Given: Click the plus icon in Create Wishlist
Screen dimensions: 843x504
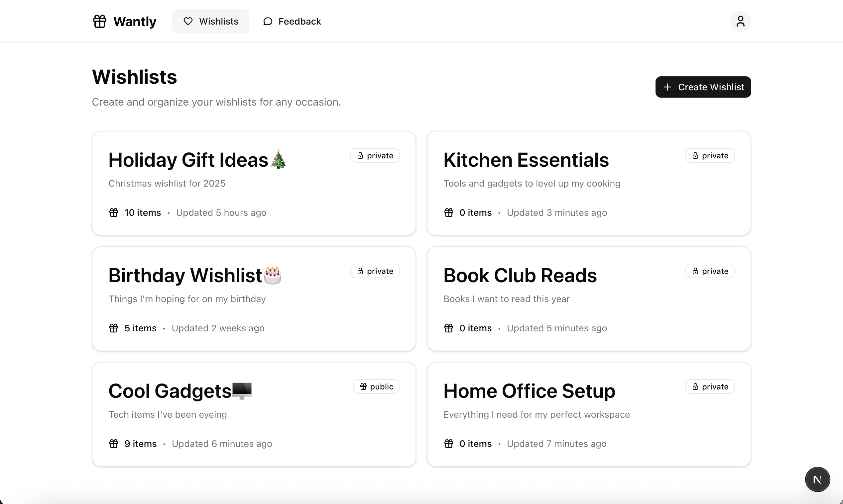Looking at the screenshot, I should (667, 87).
